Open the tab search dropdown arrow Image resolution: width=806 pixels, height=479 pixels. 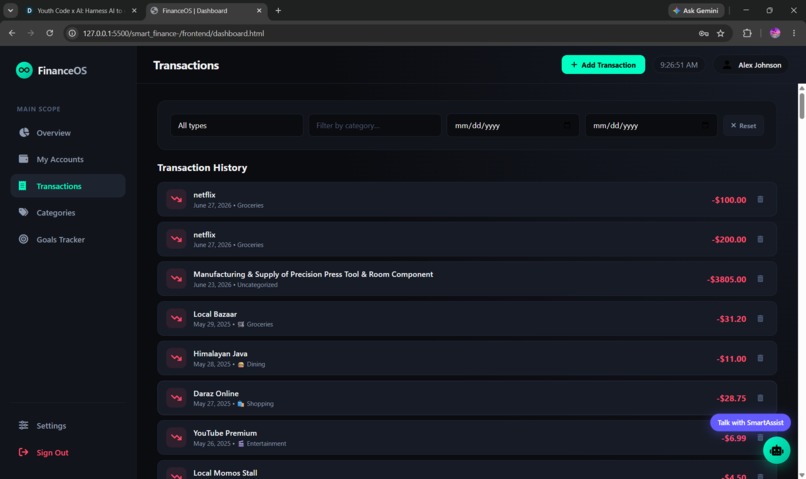click(x=10, y=10)
